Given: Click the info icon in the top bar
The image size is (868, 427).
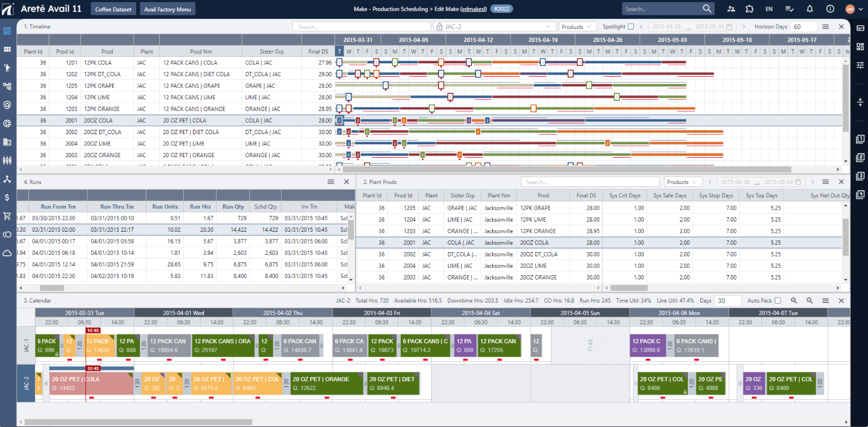Looking at the screenshot, I should pos(830,9).
